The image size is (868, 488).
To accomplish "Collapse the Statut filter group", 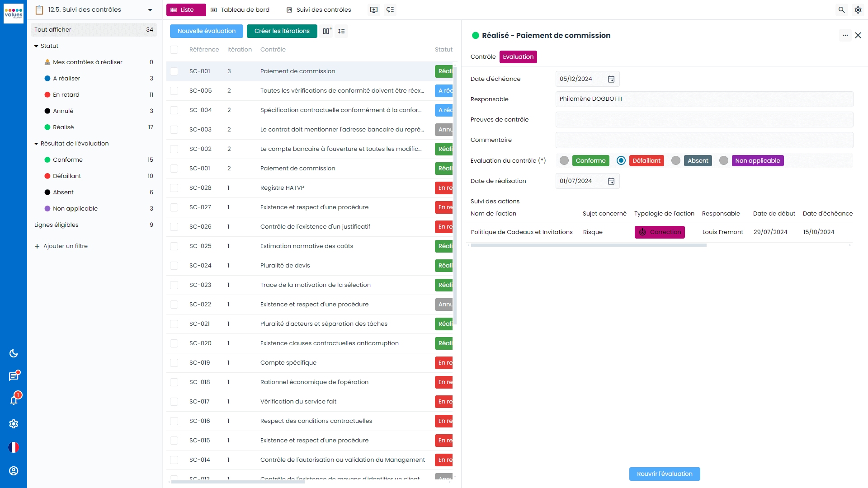I will point(36,46).
